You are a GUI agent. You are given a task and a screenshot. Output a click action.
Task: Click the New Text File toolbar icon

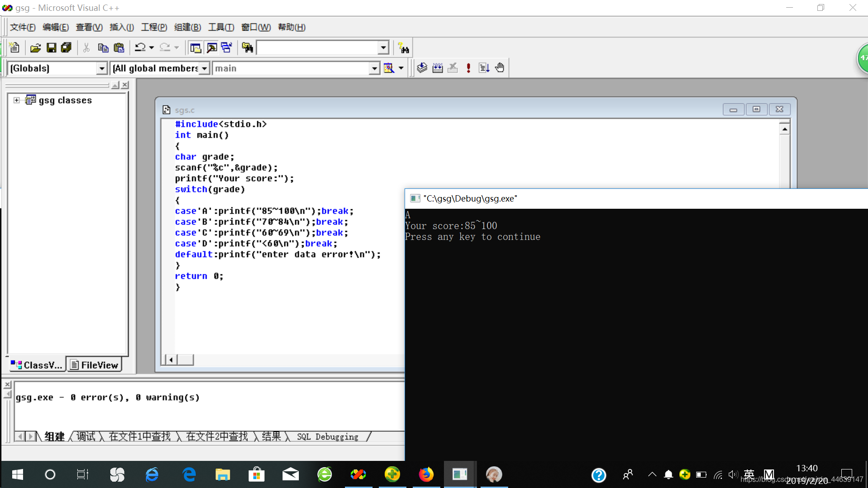[x=14, y=47]
